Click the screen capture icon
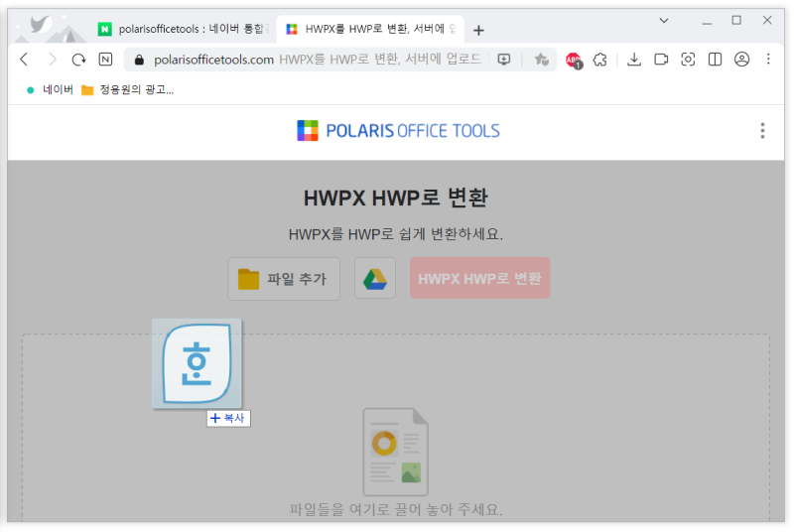Image resolution: width=794 pixels, height=532 pixels. 688,60
